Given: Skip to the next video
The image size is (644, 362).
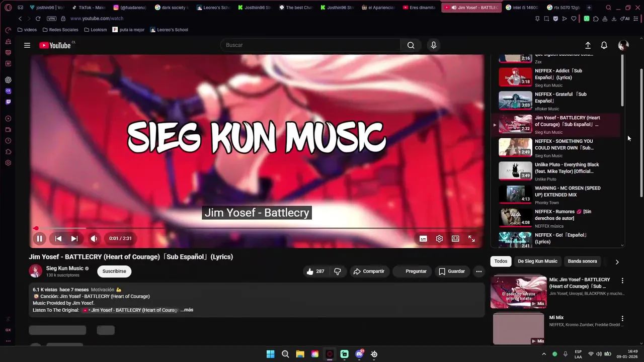Looking at the screenshot, I should coord(74,239).
